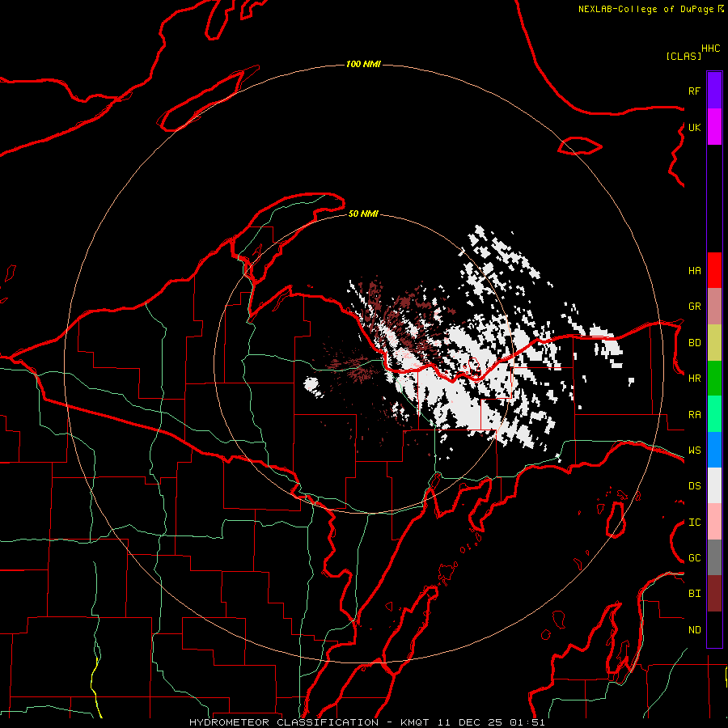Click the UK magenta legend swatch
This screenshot has width=728, height=728.
[x=714, y=127]
